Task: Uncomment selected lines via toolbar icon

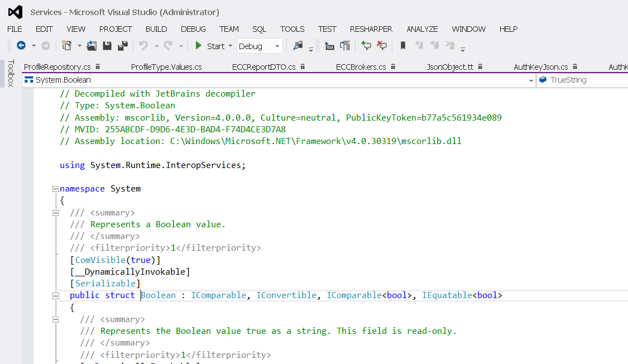Action: point(382,46)
